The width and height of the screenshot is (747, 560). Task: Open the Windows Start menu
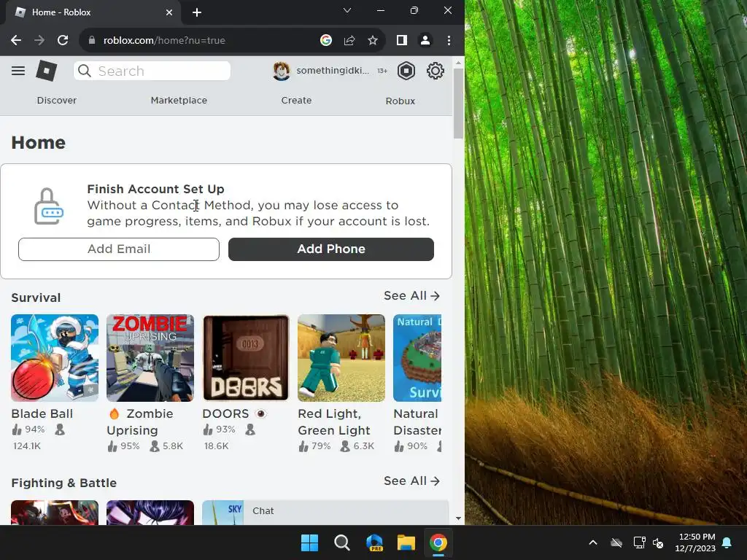[x=309, y=542]
